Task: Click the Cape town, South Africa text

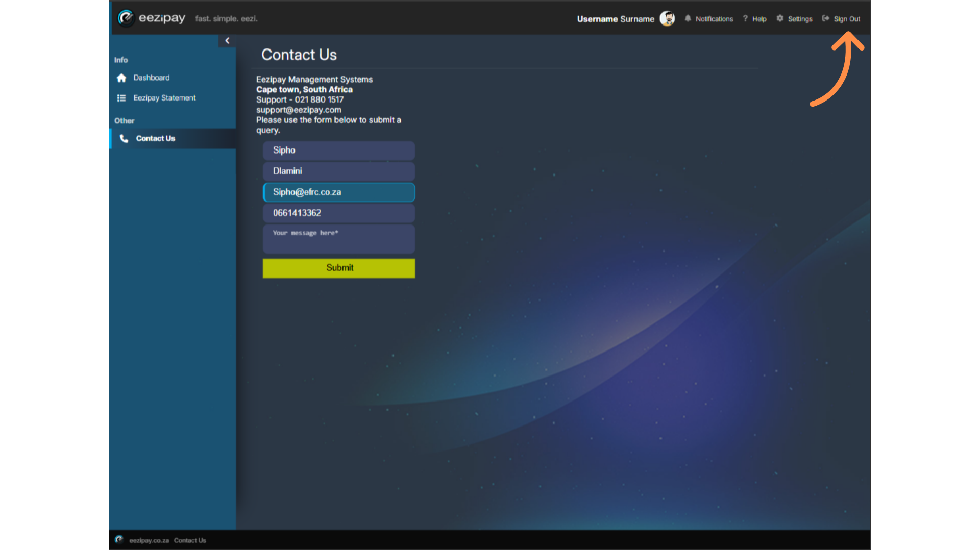Action: [x=304, y=89]
